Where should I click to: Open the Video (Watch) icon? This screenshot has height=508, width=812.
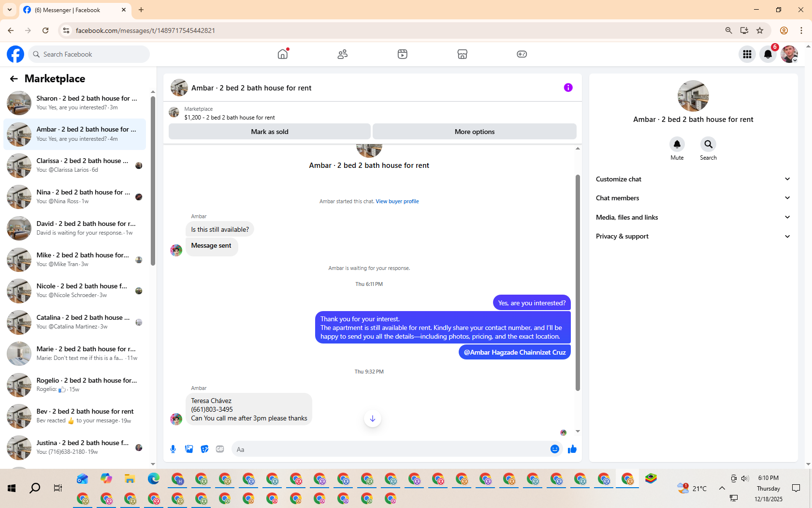click(403, 54)
